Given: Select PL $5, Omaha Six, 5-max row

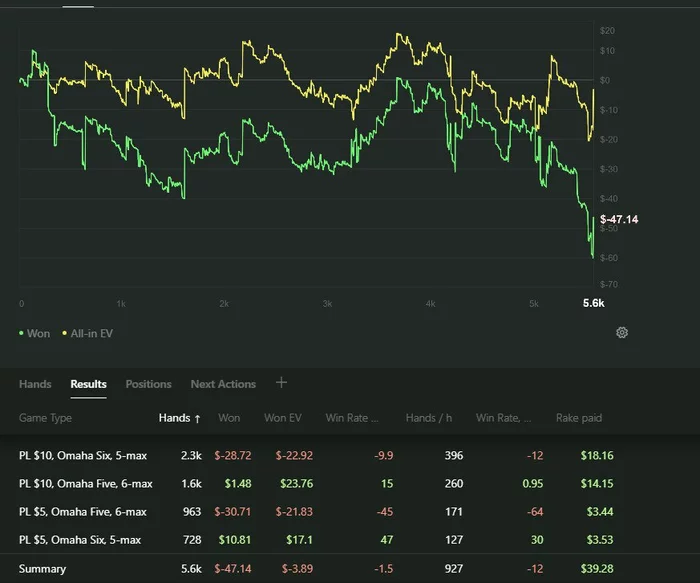Looking at the screenshot, I should [80, 540].
